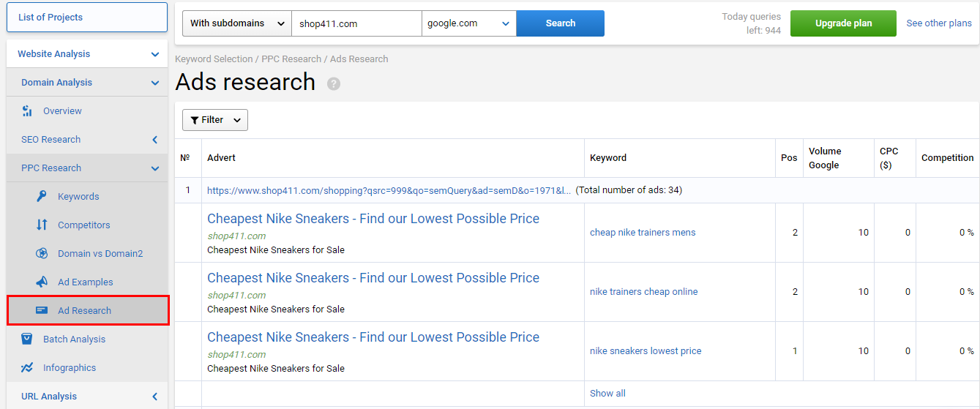Click keyword nike trainers cheap online
This screenshot has height=409, width=980.
pyautogui.click(x=644, y=292)
